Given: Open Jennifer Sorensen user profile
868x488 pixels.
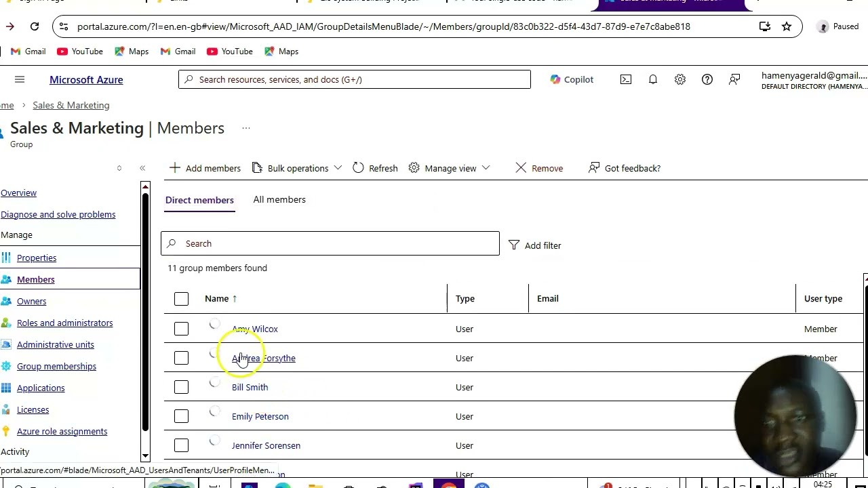Looking at the screenshot, I should [266, 445].
